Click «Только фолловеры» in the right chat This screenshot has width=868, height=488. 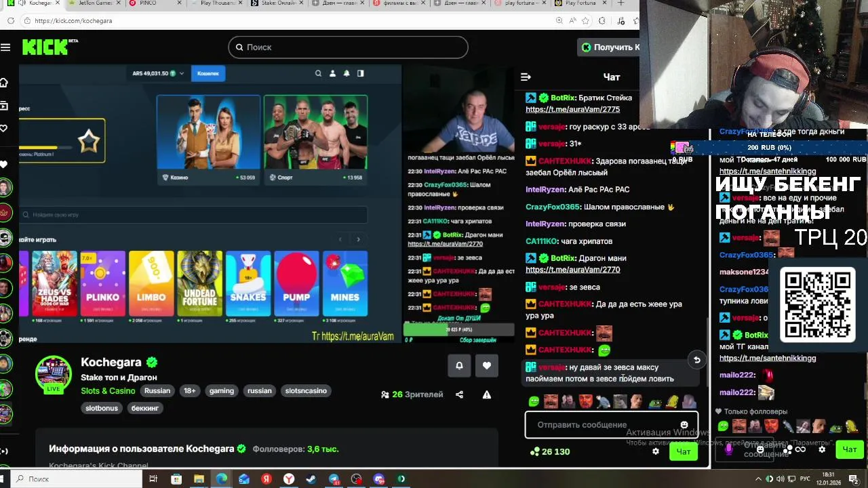coord(751,411)
